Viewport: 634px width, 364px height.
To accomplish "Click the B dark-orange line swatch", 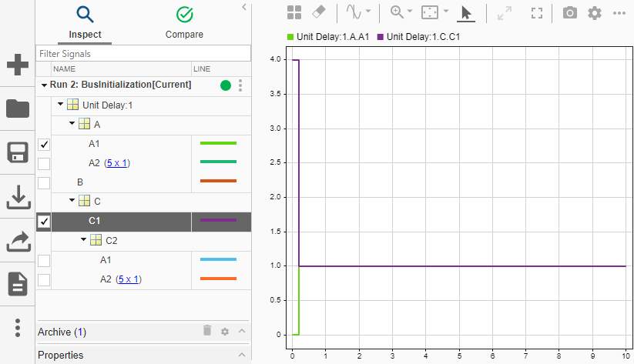I will pyautogui.click(x=218, y=181).
